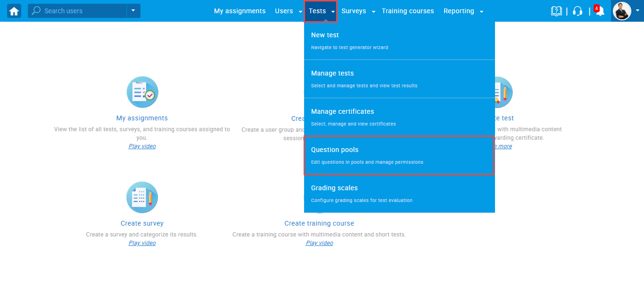
Task: Click the user profile avatar
Action: coord(621,11)
